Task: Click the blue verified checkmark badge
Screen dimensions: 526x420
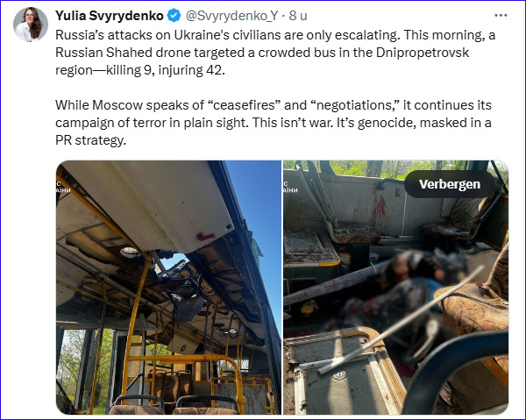Action: pyautogui.click(x=174, y=16)
